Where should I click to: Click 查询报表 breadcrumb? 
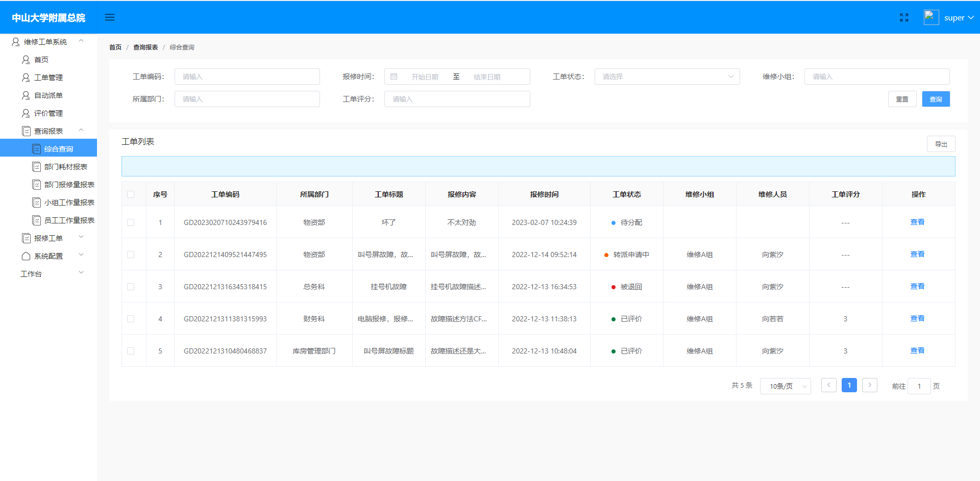coord(145,47)
